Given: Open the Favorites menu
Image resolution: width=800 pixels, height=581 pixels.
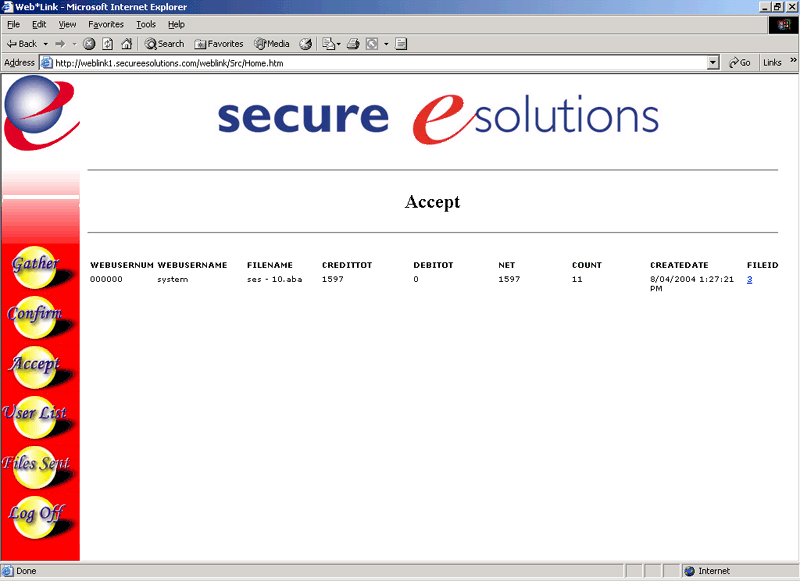Looking at the screenshot, I should tap(106, 24).
